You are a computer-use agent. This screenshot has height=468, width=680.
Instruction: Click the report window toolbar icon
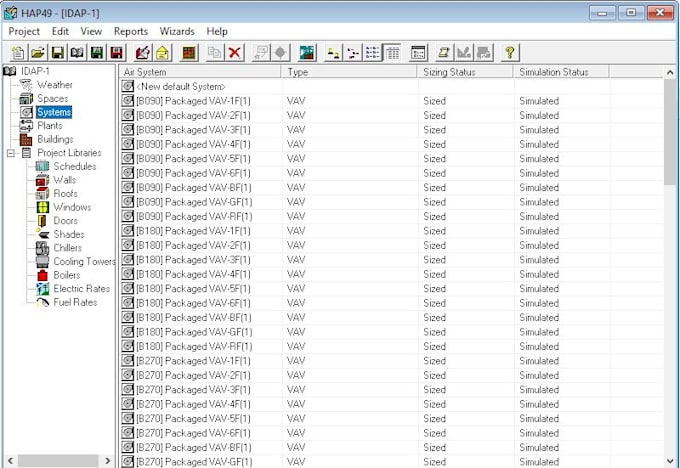tap(418, 53)
